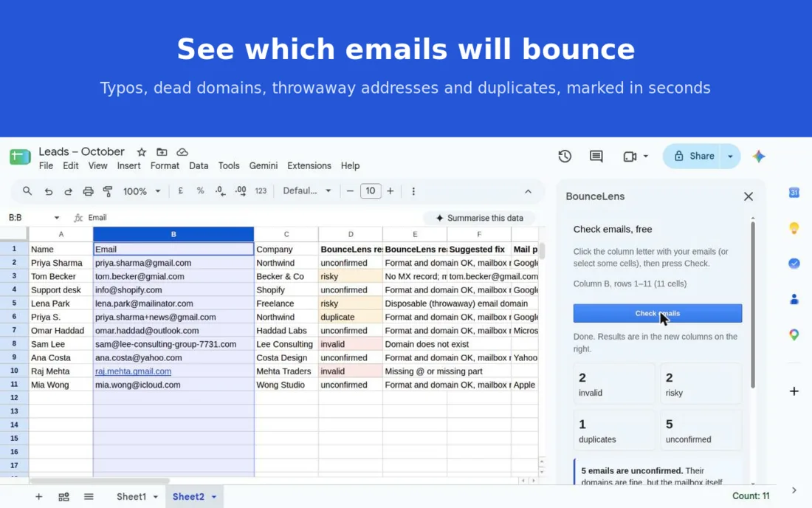The width and height of the screenshot is (812, 508).
Task: Click the all sheets list icon
Action: click(89, 497)
